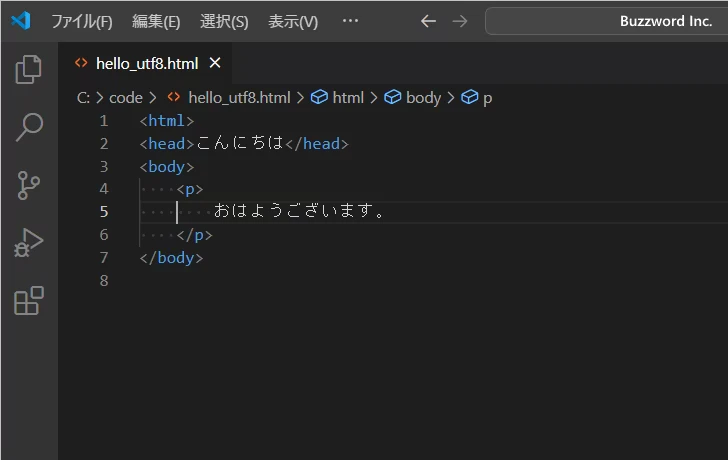Open Run and Debug view

click(x=29, y=242)
